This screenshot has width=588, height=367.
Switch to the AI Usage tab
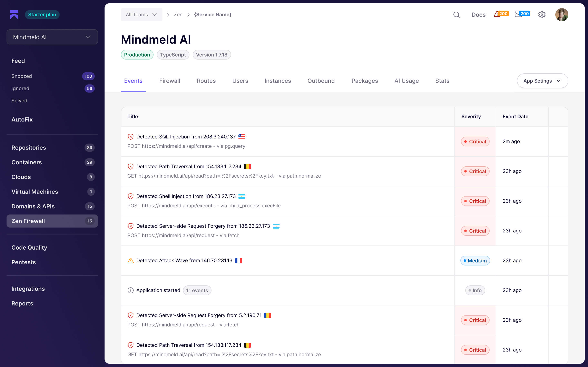406,81
